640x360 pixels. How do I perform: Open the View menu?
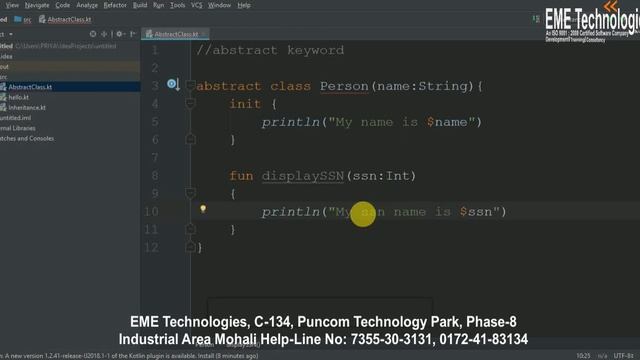12,5
